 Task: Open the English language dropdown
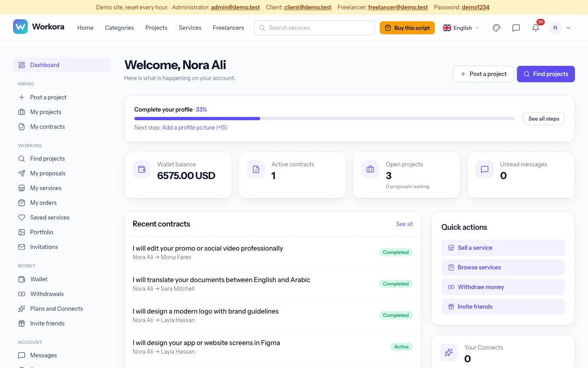pyautogui.click(x=461, y=28)
